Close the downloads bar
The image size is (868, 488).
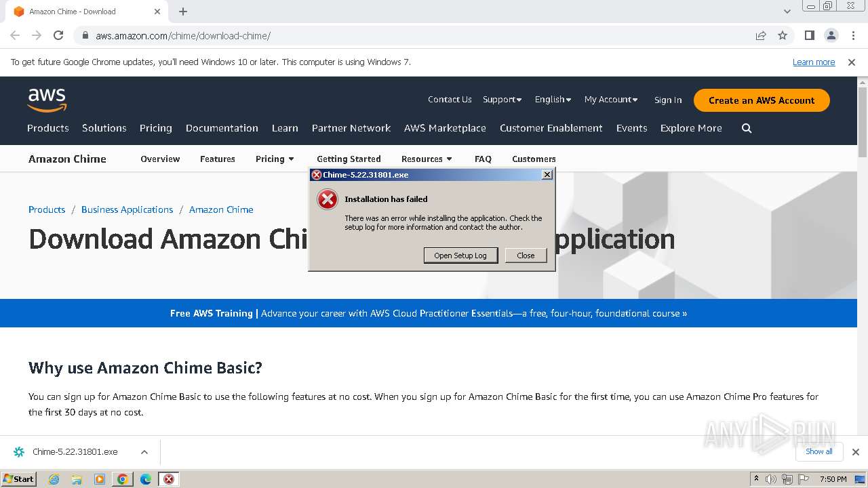point(856,451)
